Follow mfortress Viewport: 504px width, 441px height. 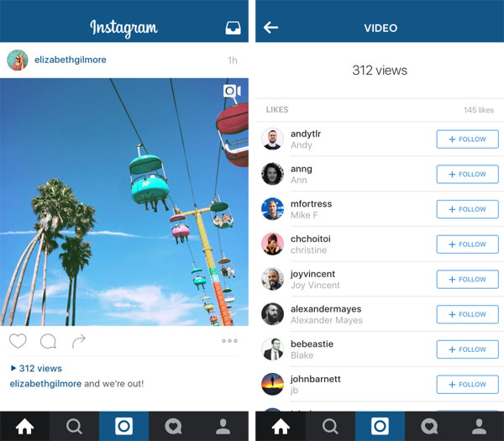coord(467,209)
